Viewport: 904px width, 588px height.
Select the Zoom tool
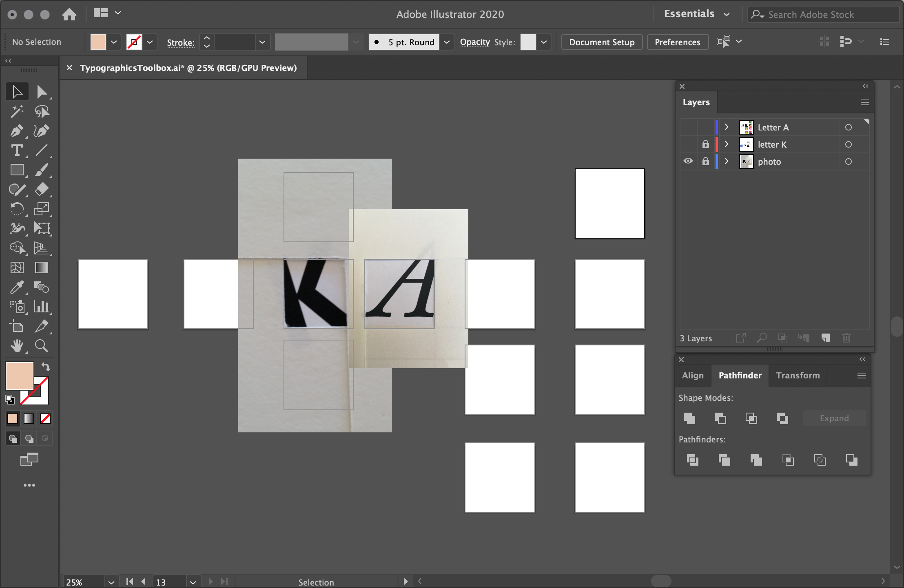point(42,346)
